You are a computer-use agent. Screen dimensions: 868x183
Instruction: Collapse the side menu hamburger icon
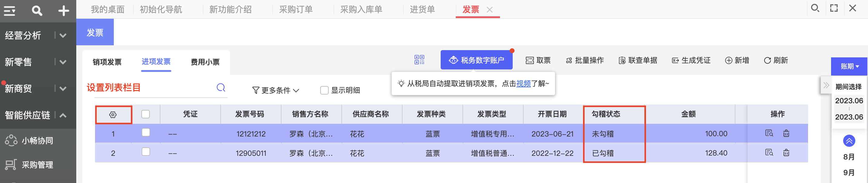[9, 11]
